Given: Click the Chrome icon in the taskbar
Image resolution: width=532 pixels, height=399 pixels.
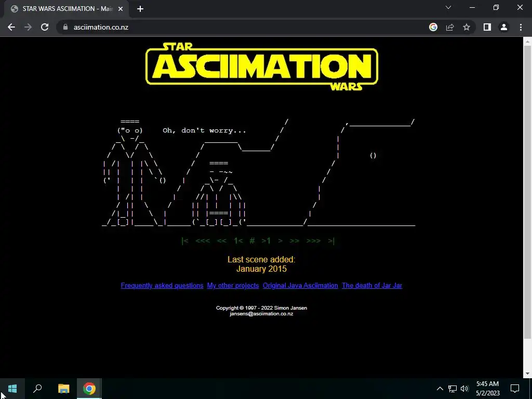Looking at the screenshot, I should pyautogui.click(x=89, y=389).
